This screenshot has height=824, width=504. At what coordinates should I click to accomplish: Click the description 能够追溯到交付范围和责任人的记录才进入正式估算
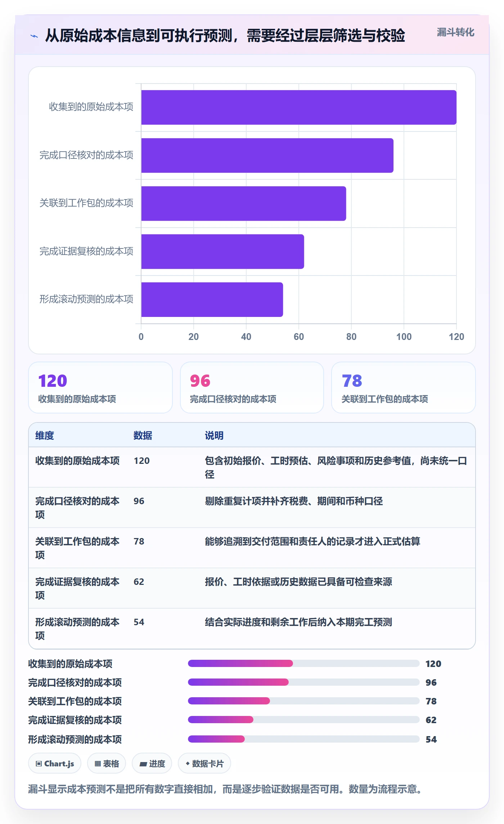312,541
